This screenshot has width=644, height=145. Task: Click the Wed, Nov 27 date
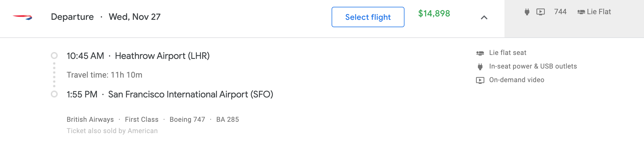tap(134, 17)
